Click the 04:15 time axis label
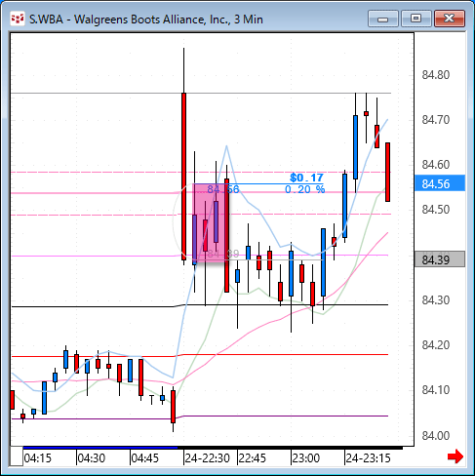This screenshot has width=475, height=476. [38, 458]
